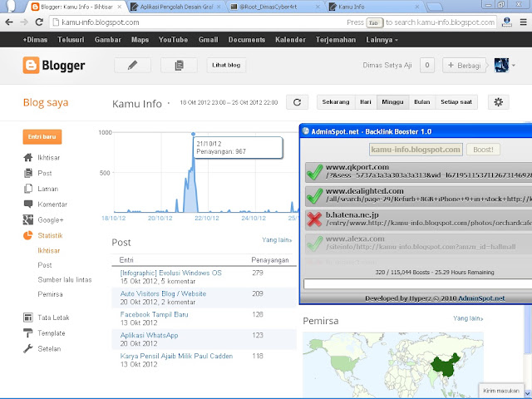Screen dimensions: 532x399
Task: Open Facebook Tampil Baru post
Action: pos(154,314)
